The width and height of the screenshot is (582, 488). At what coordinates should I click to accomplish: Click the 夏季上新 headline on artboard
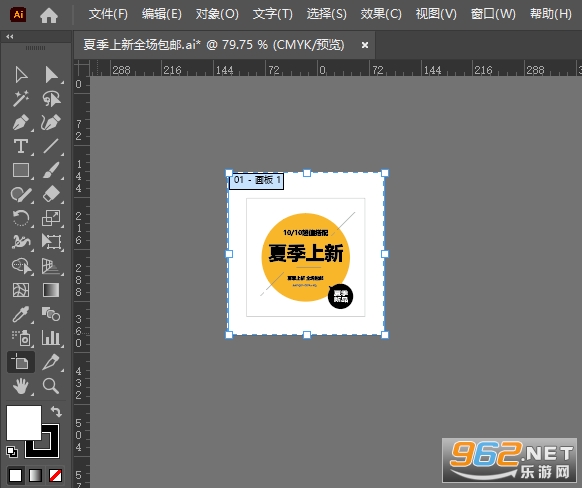(306, 253)
